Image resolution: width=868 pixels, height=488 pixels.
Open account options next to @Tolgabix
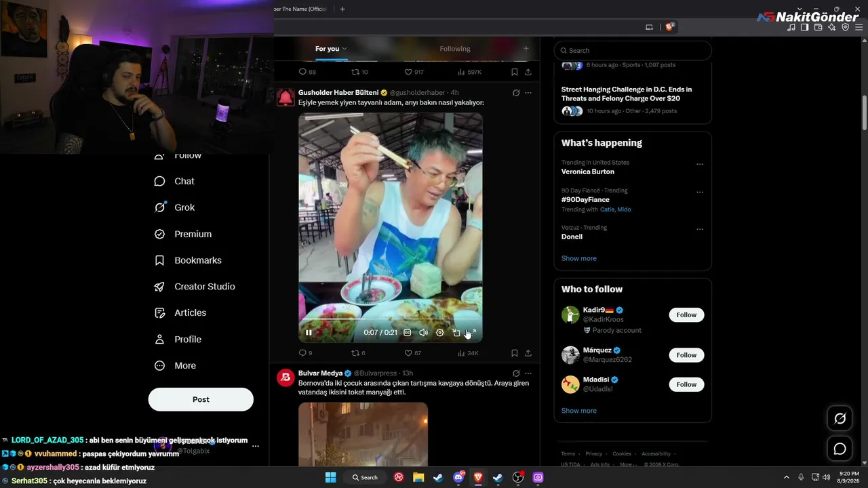[255, 446]
